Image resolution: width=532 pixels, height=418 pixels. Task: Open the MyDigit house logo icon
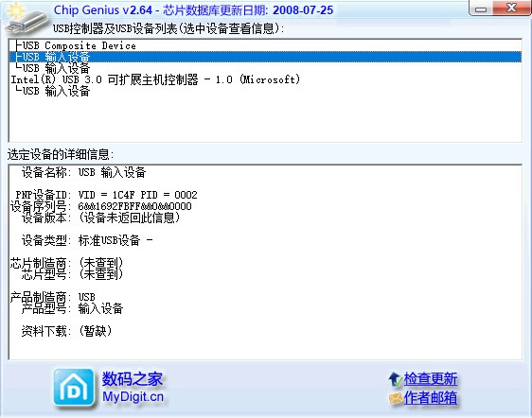(74, 388)
